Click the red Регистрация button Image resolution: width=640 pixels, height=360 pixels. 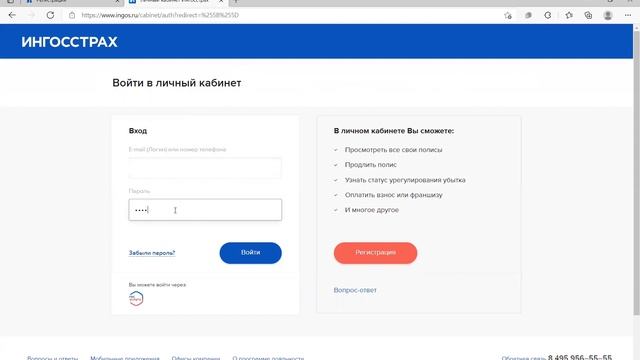tap(376, 253)
